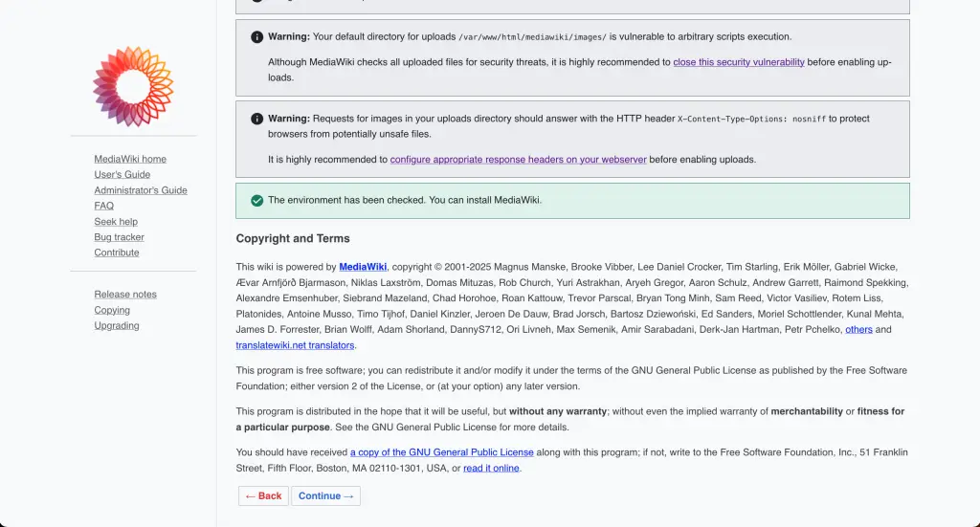Viewport: 980px width, 527px height.
Task: View the Release notes link
Action: [x=125, y=295]
